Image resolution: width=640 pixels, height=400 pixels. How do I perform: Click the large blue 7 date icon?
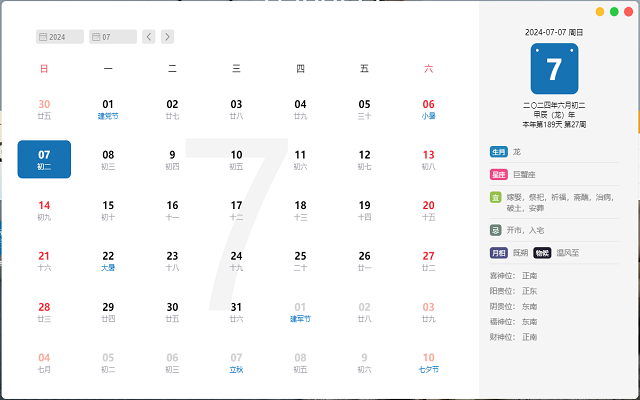[x=554, y=69]
